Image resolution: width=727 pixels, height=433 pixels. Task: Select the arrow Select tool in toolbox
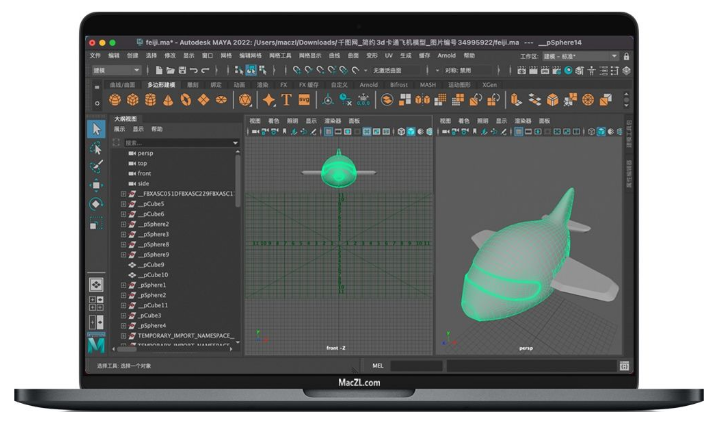tap(96, 129)
